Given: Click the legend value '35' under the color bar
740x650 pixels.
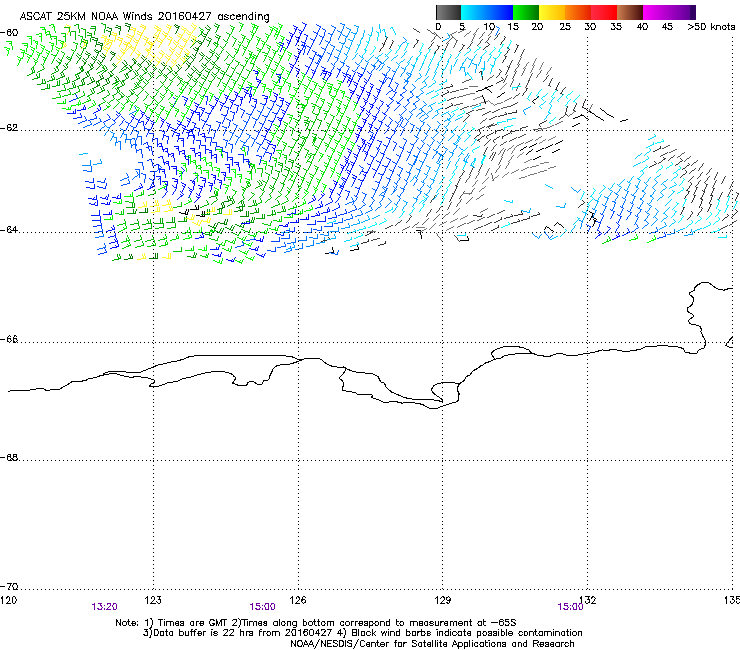Looking at the screenshot, I should (x=616, y=27).
